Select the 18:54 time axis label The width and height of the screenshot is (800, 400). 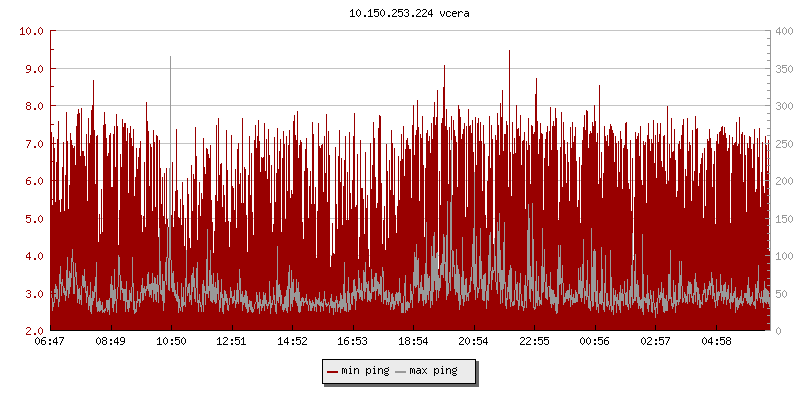[413, 342]
